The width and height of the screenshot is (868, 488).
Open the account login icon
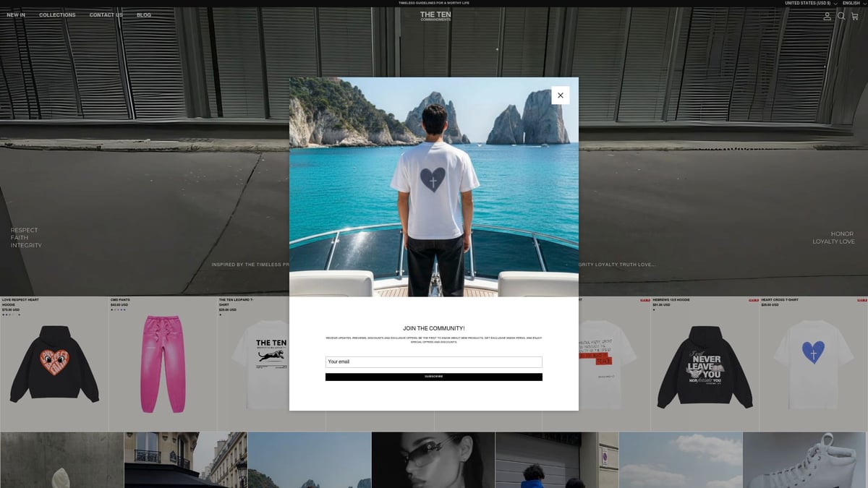click(x=827, y=16)
